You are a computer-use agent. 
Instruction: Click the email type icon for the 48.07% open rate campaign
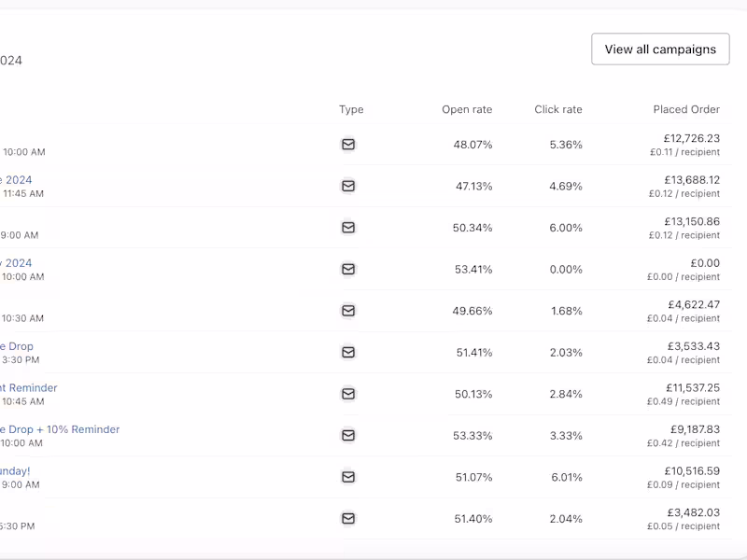348,145
